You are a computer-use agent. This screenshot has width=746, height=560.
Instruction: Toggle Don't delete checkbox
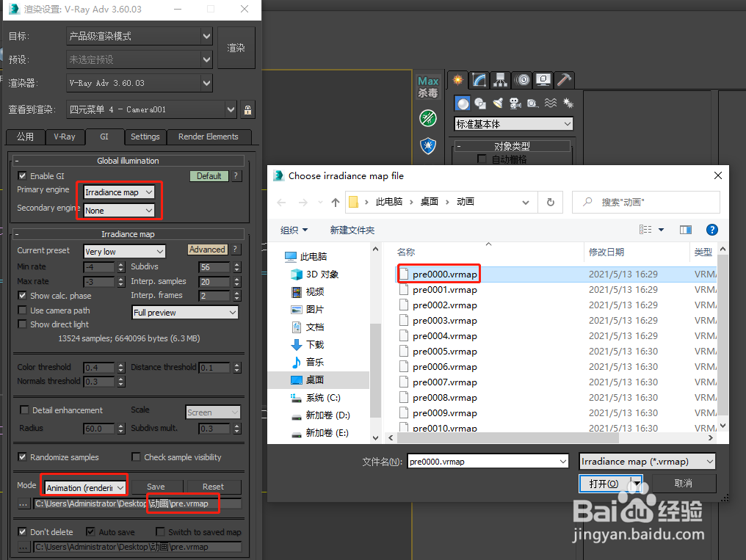pyautogui.click(x=22, y=531)
